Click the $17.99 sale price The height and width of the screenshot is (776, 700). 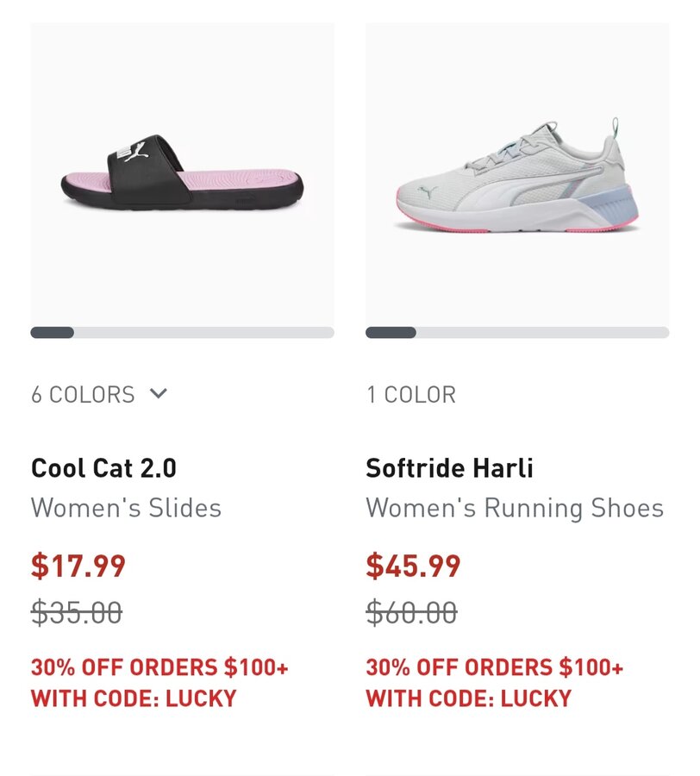pyautogui.click(x=78, y=566)
